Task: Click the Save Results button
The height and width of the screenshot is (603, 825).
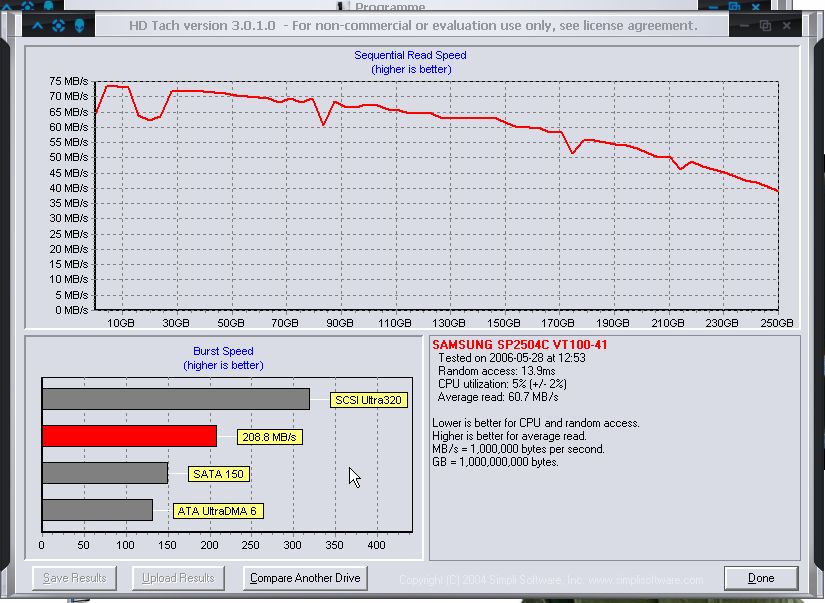Action: [74, 578]
